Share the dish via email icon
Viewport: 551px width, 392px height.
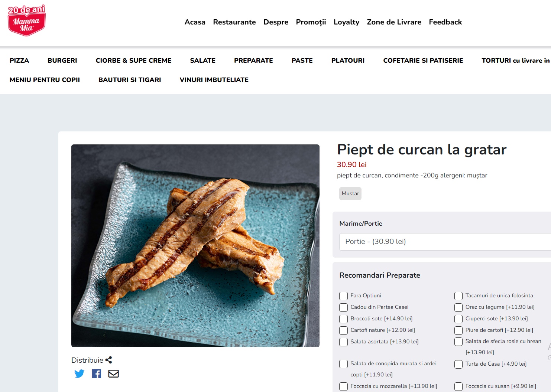(113, 373)
